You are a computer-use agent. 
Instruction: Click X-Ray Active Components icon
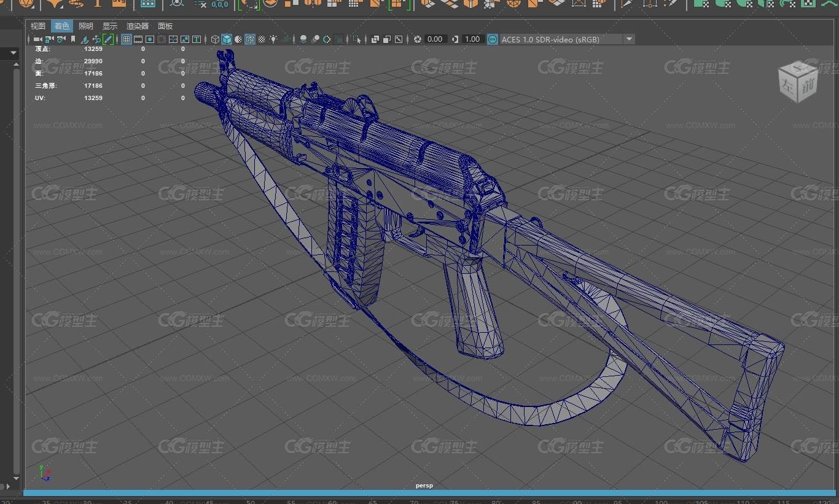pyautogui.click(x=386, y=39)
